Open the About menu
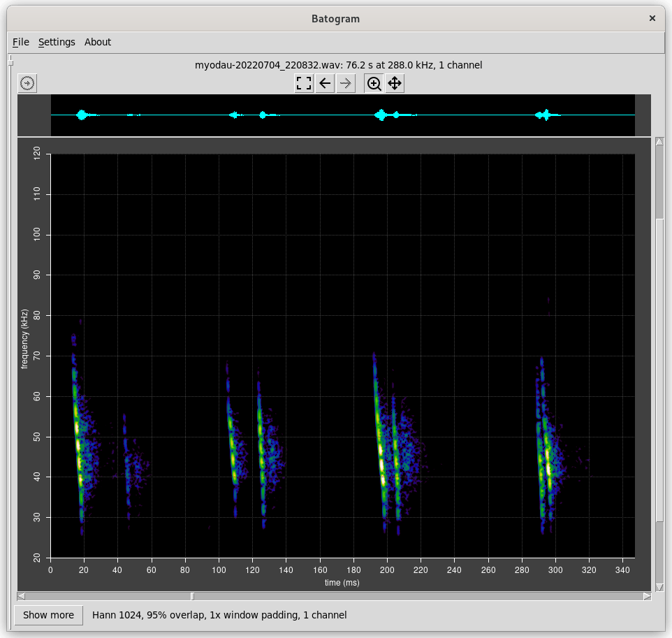The width and height of the screenshot is (672, 638). [98, 42]
